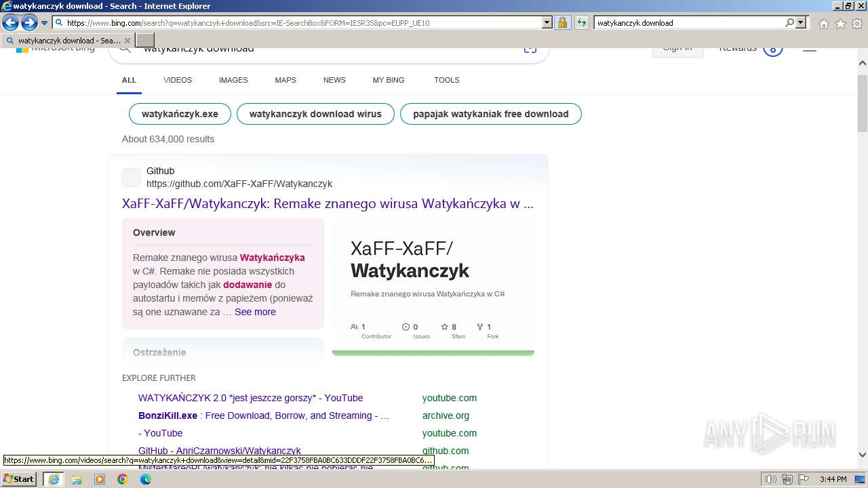The image size is (868, 488).
Task: Refresh the page with the green arrows icon
Action: point(581,22)
